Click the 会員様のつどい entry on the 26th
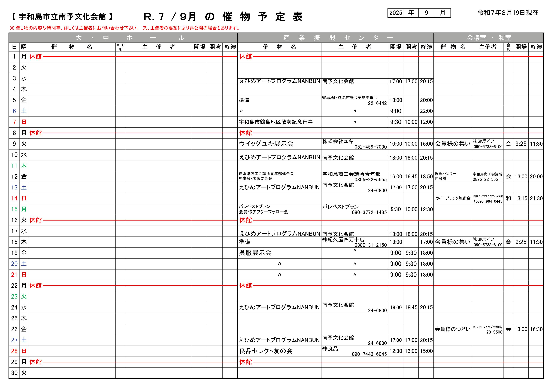Screen dimensions: 554x392 [453, 329]
